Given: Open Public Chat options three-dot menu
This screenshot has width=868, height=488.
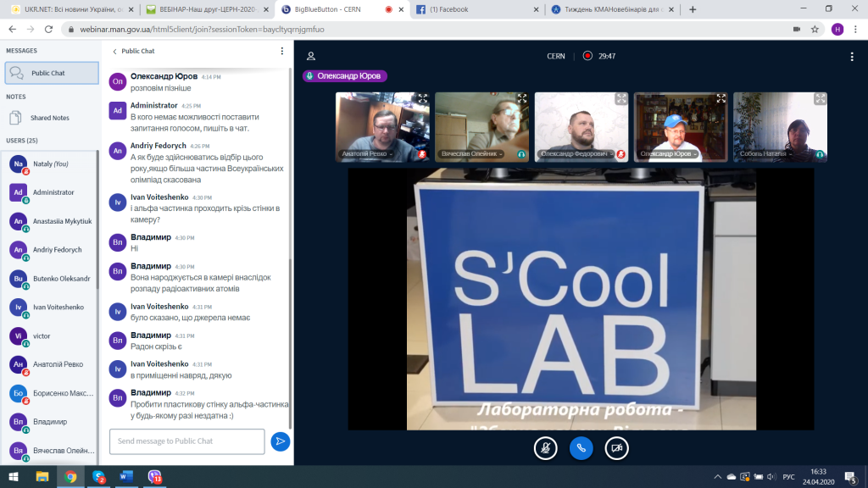Looking at the screenshot, I should pos(281,51).
